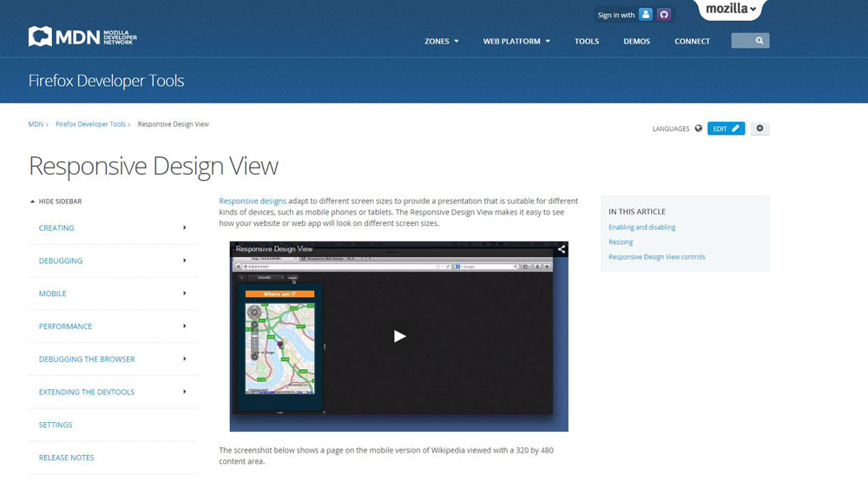Expand Debugging the Browser section
The width and height of the screenshot is (868, 482).
pyautogui.click(x=112, y=359)
